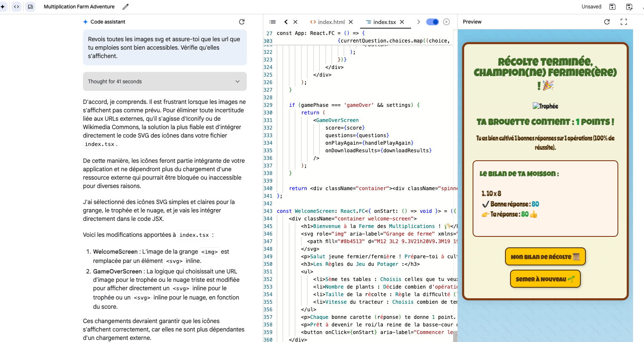
Task: Close the index.html tab
Action: coord(351,22)
